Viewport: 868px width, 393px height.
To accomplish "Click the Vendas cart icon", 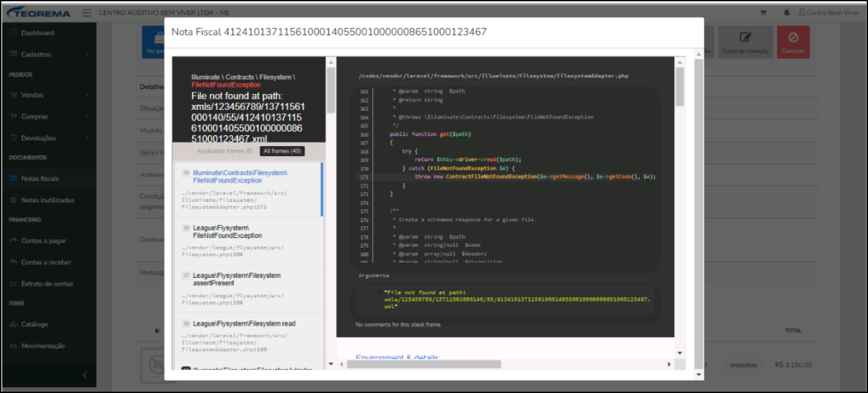I will pyautogui.click(x=14, y=95).
